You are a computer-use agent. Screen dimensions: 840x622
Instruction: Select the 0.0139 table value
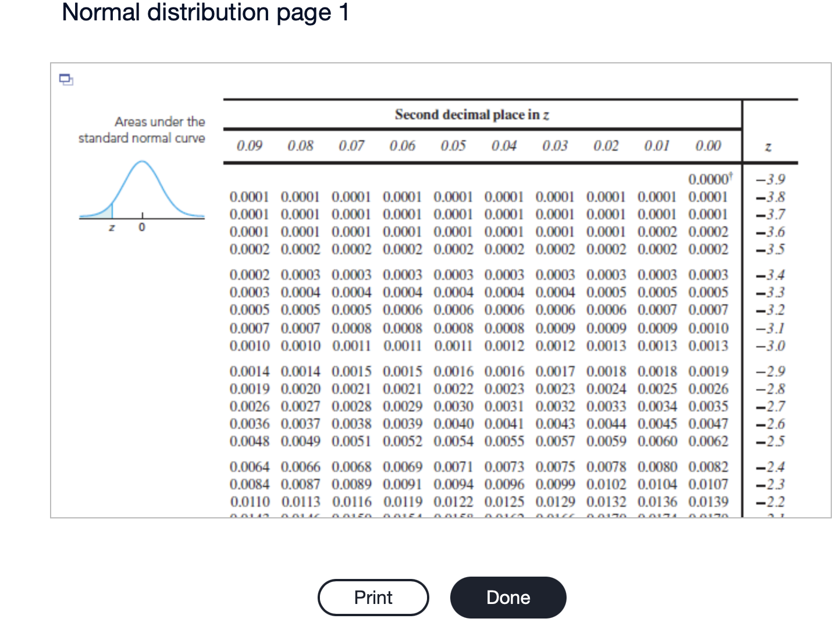(x=709, y=501)
